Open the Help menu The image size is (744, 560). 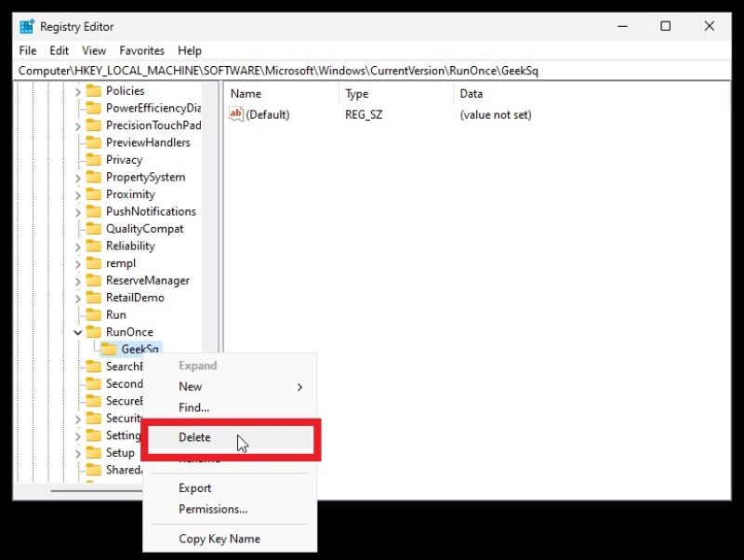190,50
